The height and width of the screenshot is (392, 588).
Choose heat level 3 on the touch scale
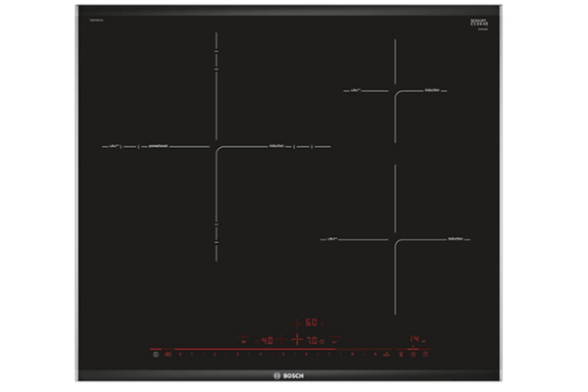tap(237, 354)
